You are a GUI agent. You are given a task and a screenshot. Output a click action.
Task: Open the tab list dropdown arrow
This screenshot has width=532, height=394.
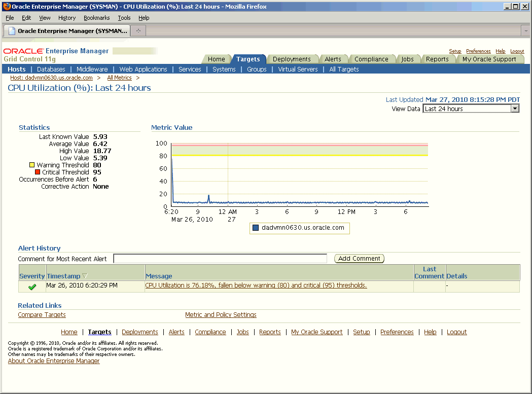(526, 31)
